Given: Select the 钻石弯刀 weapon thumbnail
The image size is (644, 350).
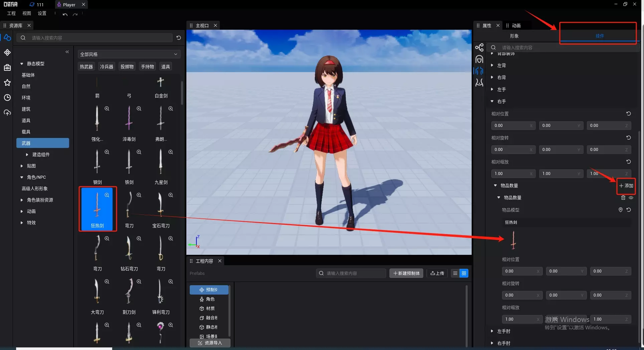Looking at the screenshot, I should [129, 252].
